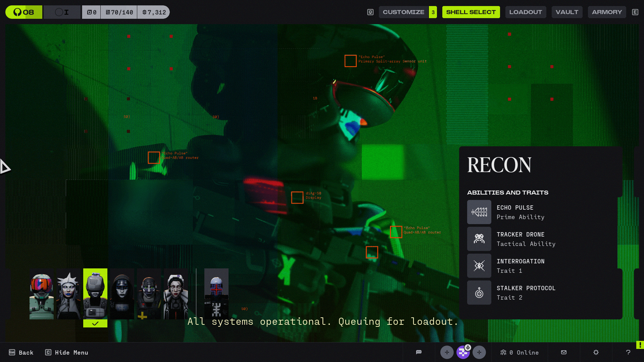Open the Armory tab

point(607,12)
